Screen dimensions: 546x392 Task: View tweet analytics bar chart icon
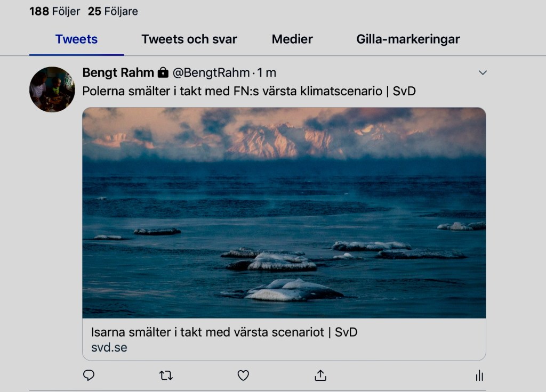pos(479,376)
